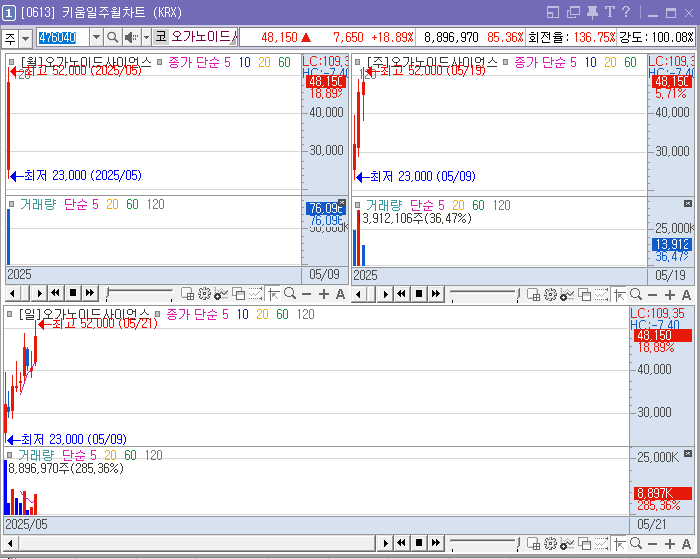The image size is (700, 559).
Task: Click weekly chart scroll left arrow
Action: (x=358, y=295)
